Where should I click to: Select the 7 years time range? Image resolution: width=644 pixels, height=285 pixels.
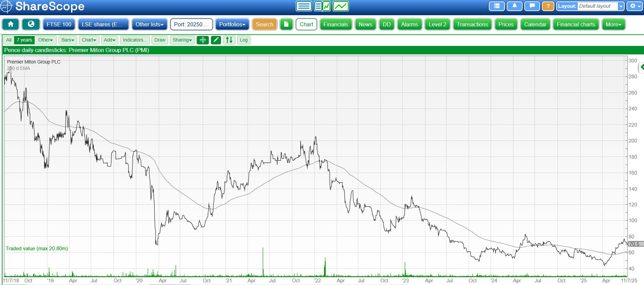[24, 40]
